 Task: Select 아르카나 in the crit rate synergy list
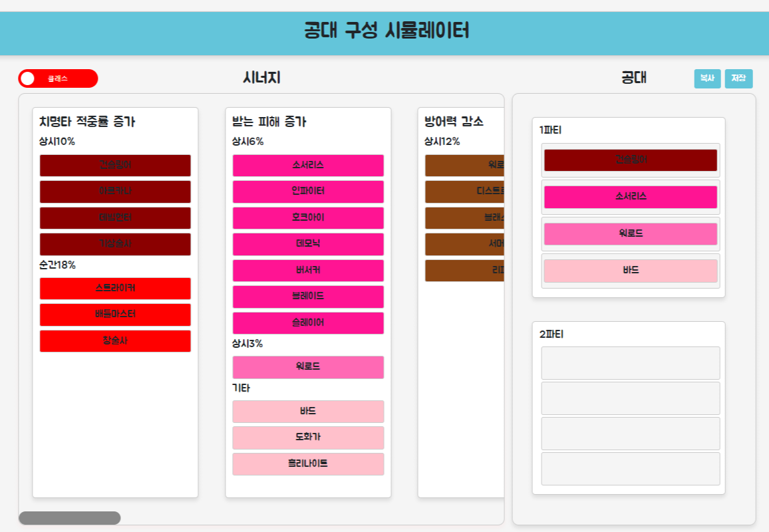pos(115,192)
